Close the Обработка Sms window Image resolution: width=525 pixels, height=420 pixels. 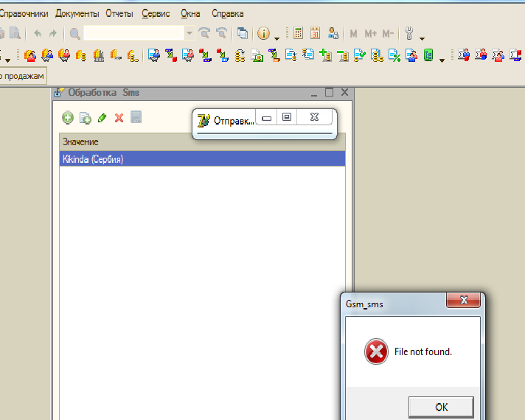(344, 92)
